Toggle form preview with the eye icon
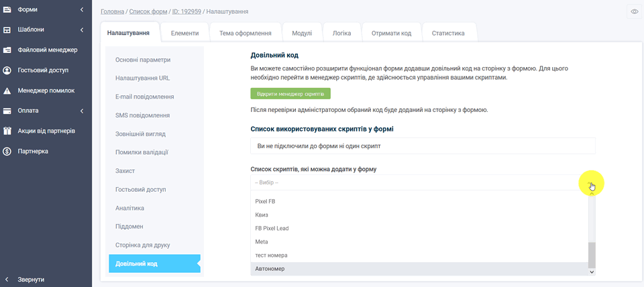 click(x=634, y=11)
